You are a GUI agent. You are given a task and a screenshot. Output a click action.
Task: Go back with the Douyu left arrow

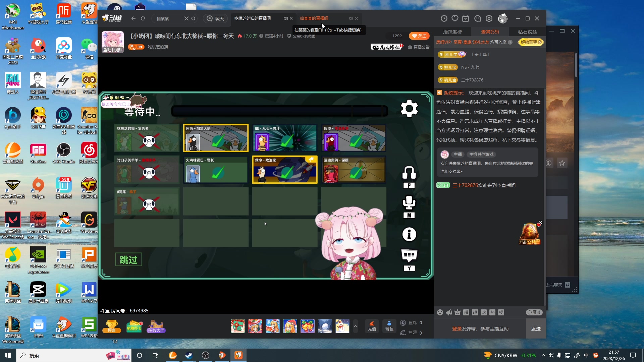tap(133, 18)
